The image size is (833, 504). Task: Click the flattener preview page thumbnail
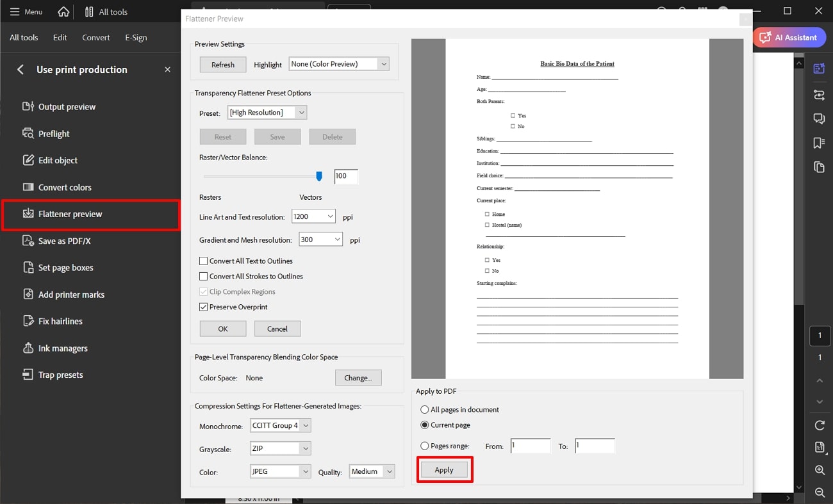tap(577, 209)
